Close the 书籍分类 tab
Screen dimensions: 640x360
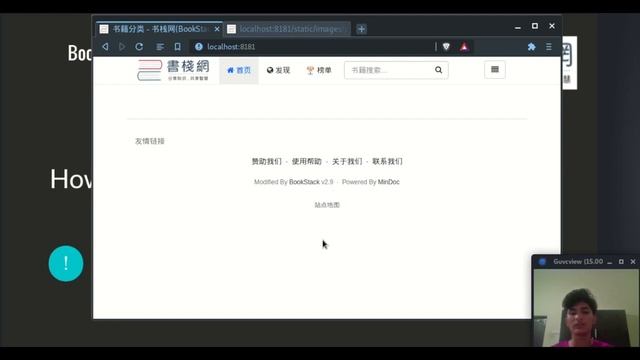coord(217,29)
